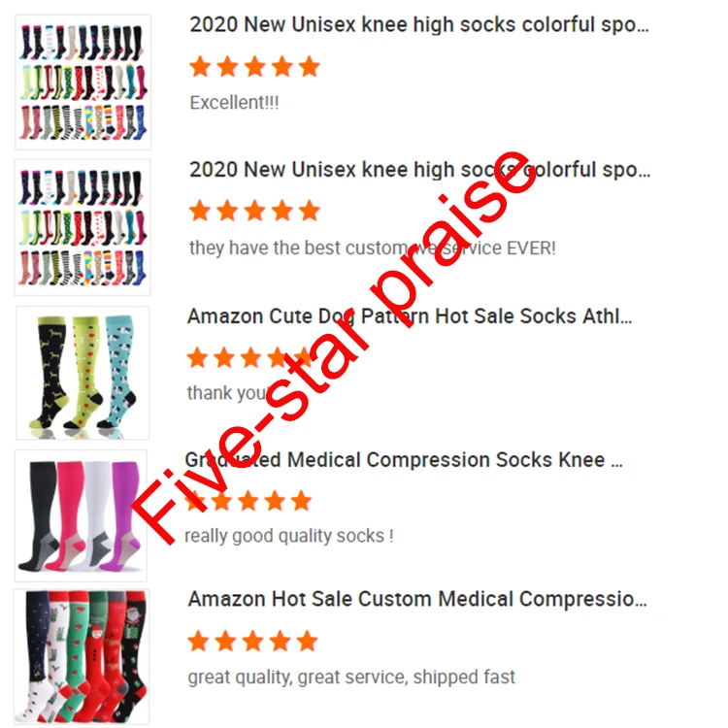Select the 'Excellent!!!' review text

235,103
